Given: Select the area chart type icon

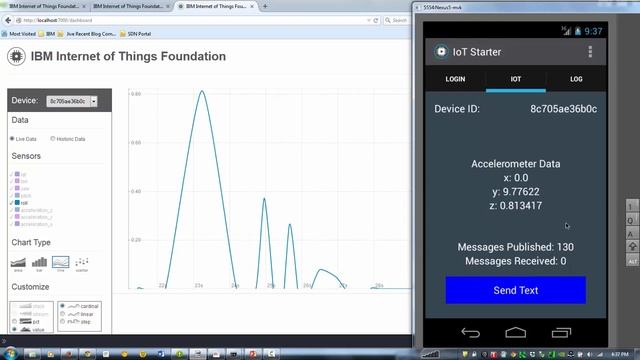Looking at the screenshot, I should tap(18, 262).
